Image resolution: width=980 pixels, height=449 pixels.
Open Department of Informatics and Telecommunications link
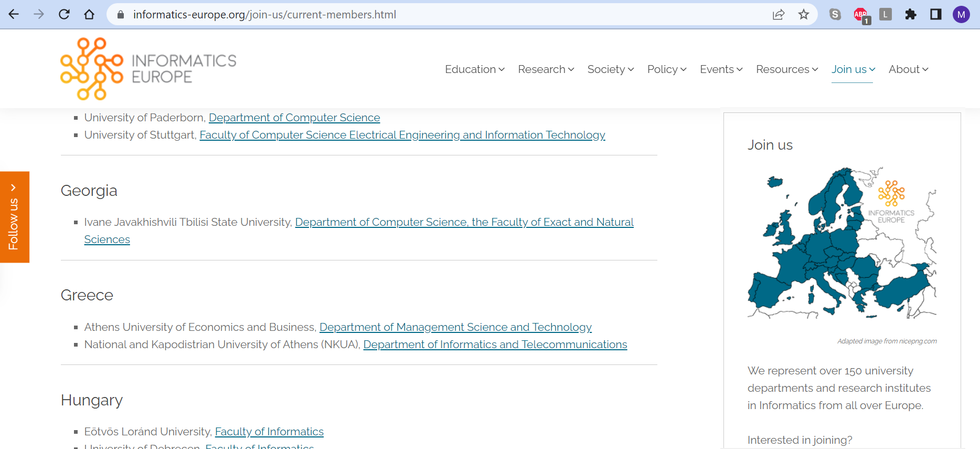point(495,344)
